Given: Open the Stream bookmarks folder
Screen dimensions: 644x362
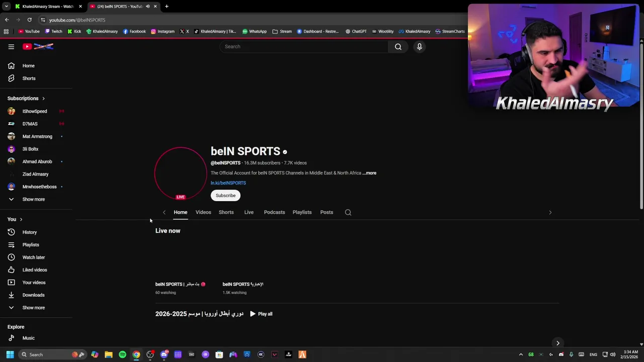Looking at the screenshot, I should coord(282,31).
